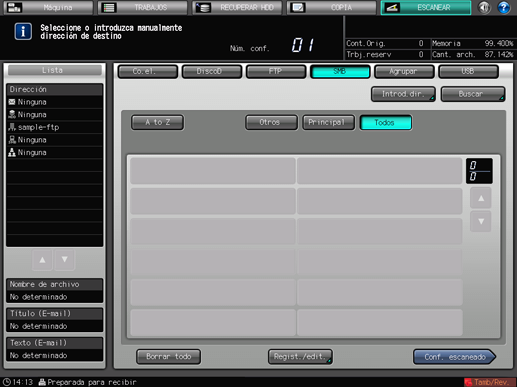Select the USB destination button
The height and width of the screenshot is (387, 517).
(468, 71)
